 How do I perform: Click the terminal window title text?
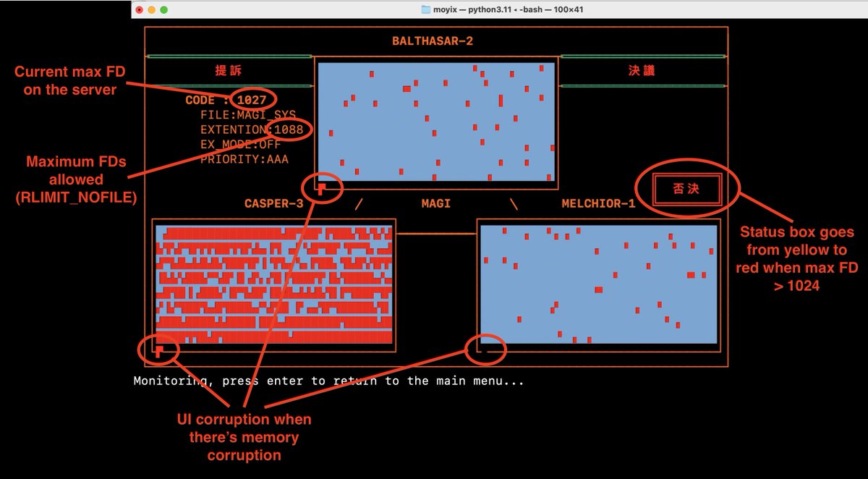click(507, 10)
